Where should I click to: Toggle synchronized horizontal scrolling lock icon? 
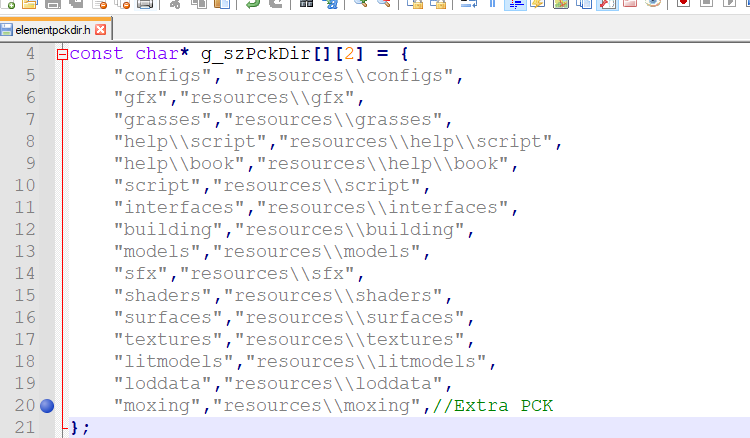438,4
